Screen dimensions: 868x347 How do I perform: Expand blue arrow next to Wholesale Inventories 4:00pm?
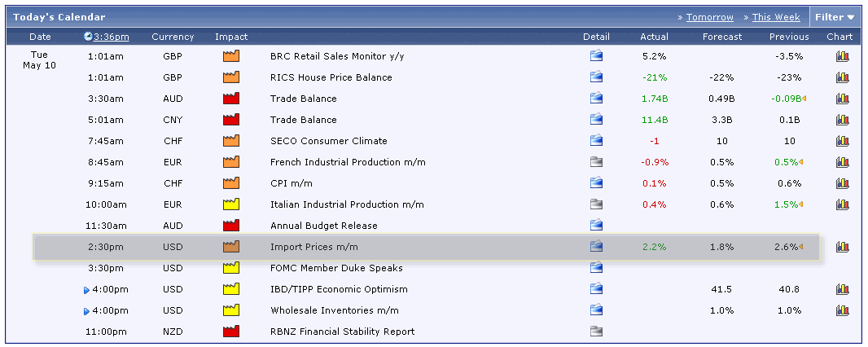coord(86,311)
